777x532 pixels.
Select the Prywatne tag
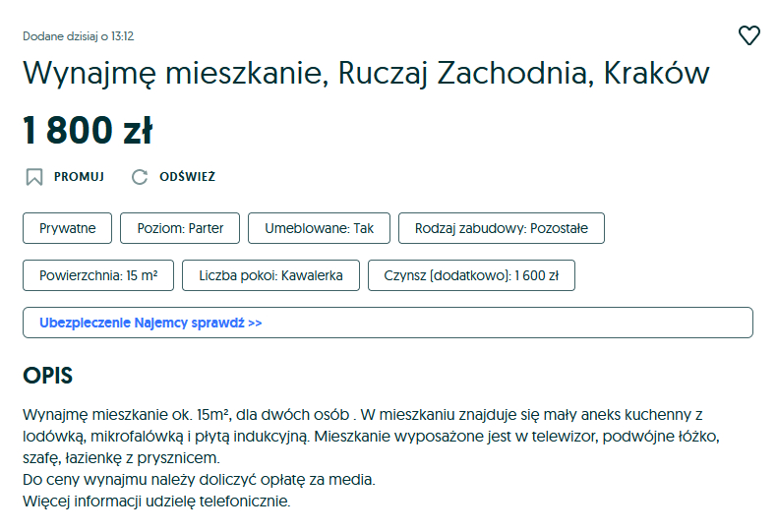(68, 228)
